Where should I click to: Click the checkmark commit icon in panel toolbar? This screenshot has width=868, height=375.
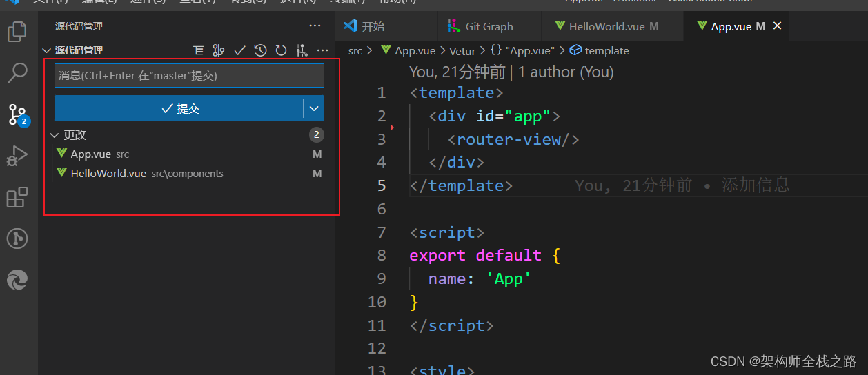[x=239, y=50]
